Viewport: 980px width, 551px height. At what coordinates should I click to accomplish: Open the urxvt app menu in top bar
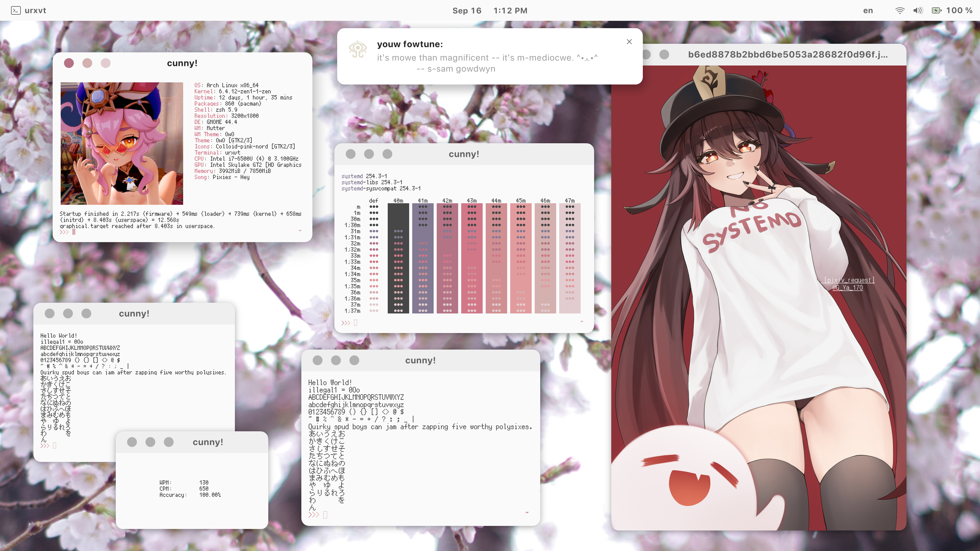click(x=28, y=10)
